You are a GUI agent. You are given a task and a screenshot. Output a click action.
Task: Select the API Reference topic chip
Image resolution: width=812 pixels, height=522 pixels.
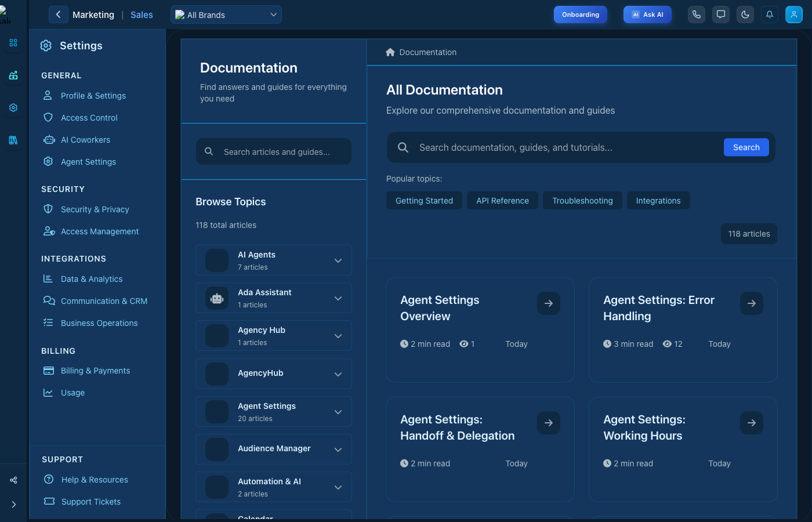pos(503,201)
